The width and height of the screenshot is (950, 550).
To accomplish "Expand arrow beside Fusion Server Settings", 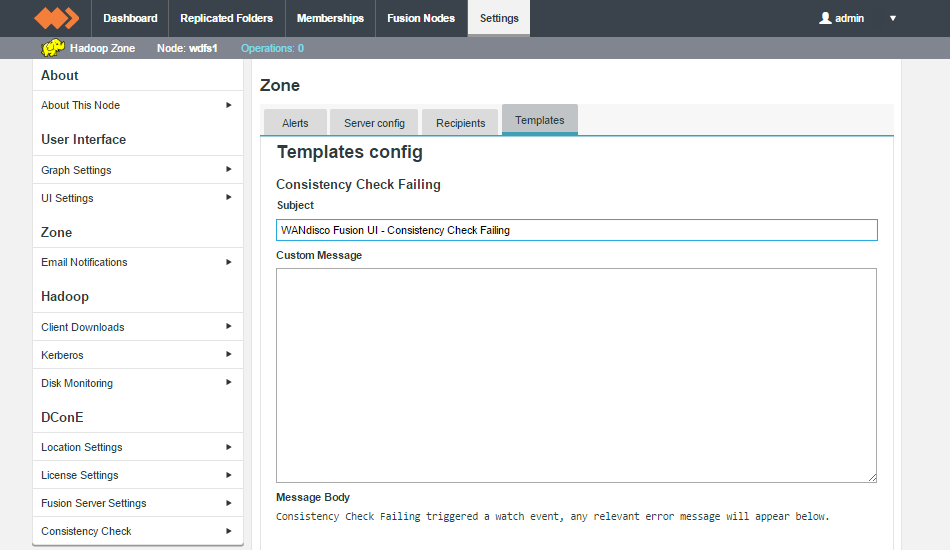I will (228, 503).
